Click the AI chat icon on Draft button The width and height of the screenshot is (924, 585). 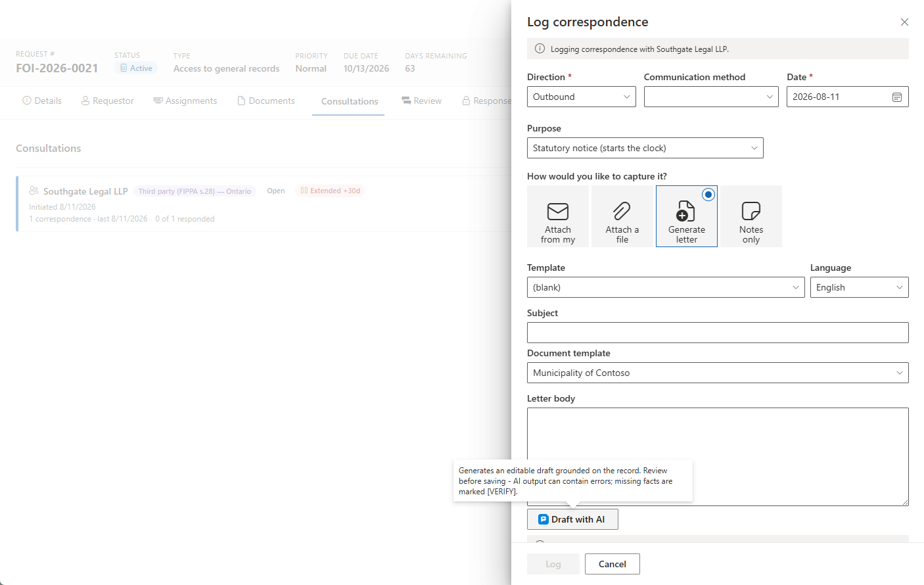coord(543,519)
